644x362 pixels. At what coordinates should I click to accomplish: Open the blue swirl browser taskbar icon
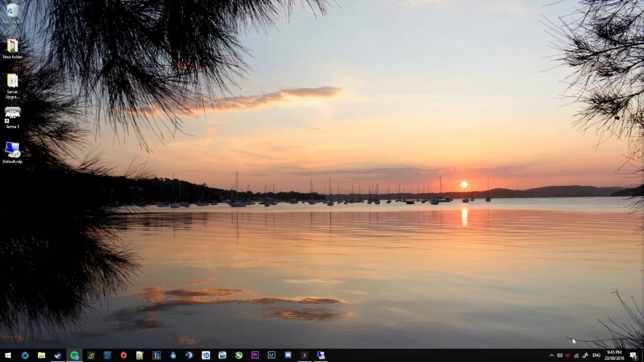point(25,355)
